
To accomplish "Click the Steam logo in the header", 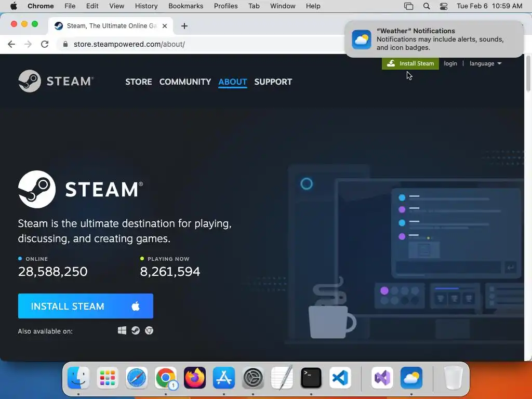I will 56,81.
